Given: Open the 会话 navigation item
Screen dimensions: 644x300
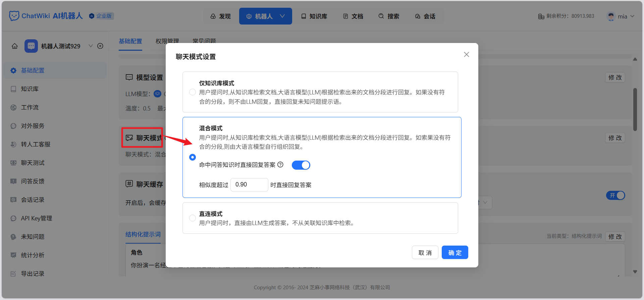Looking at the screenshot, I should point(425,16).
